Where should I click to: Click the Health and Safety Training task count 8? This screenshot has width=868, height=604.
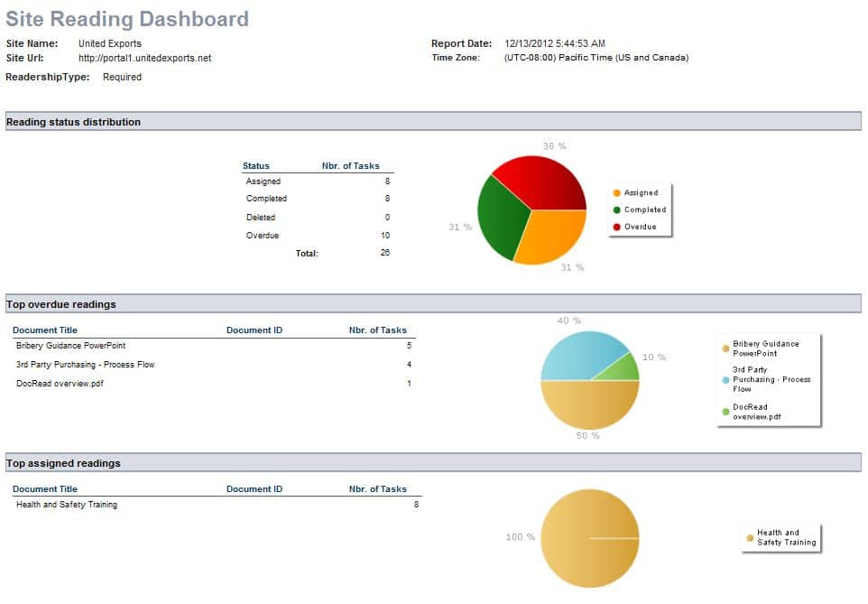coord(416,505)
